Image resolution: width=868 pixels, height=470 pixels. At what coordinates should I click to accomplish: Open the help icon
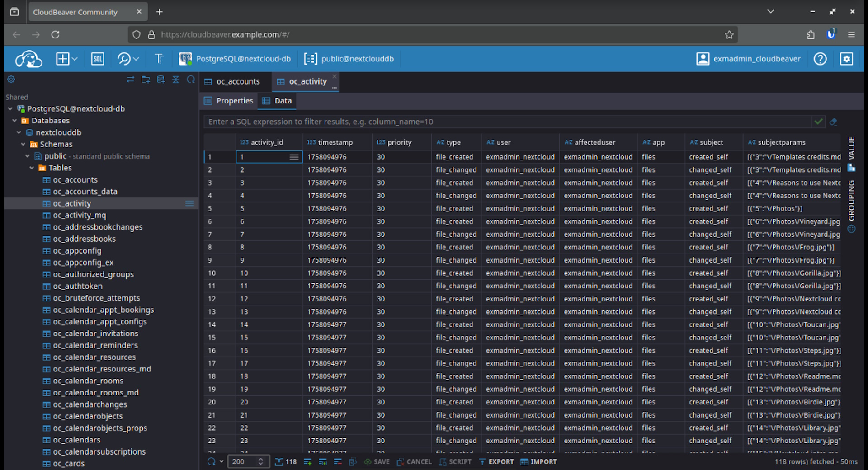(x=820, y=59)
